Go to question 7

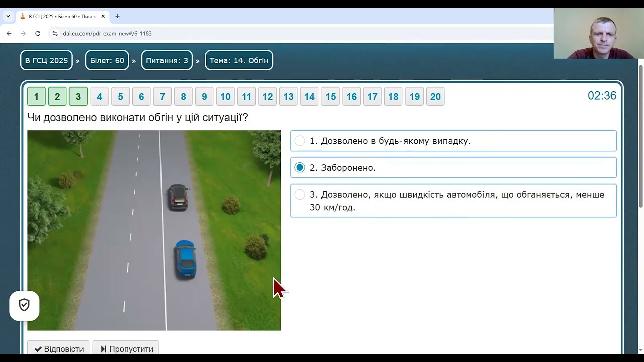(x=162, y=97)
